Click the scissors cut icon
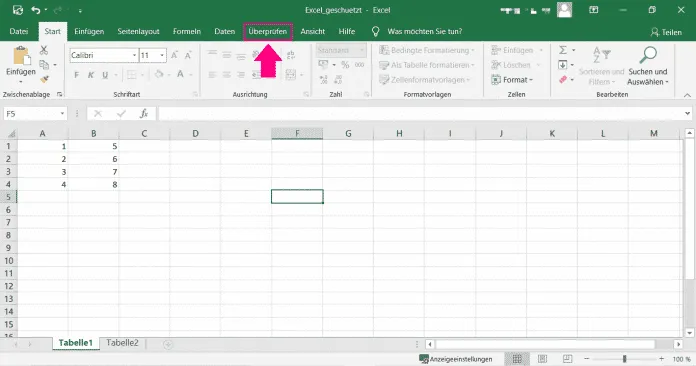Viewport: 696px width, 366px height. pyautogui.click(x=44, y=50)
